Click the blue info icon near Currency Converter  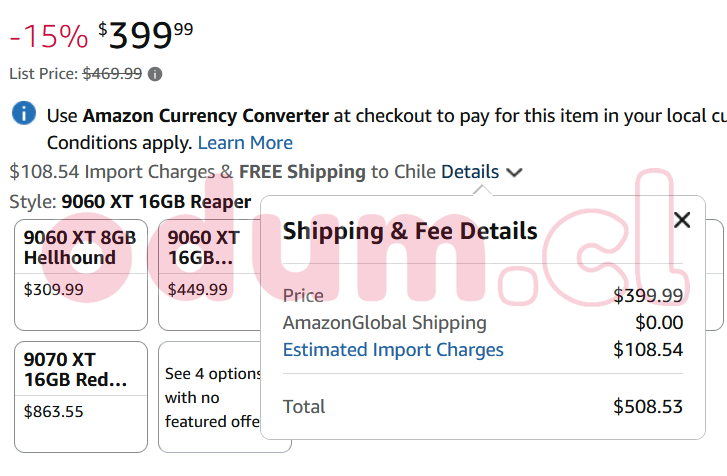24,113
